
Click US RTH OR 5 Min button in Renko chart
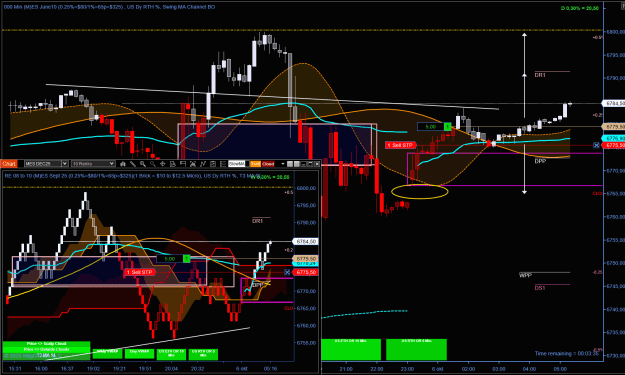pos(203,354)
